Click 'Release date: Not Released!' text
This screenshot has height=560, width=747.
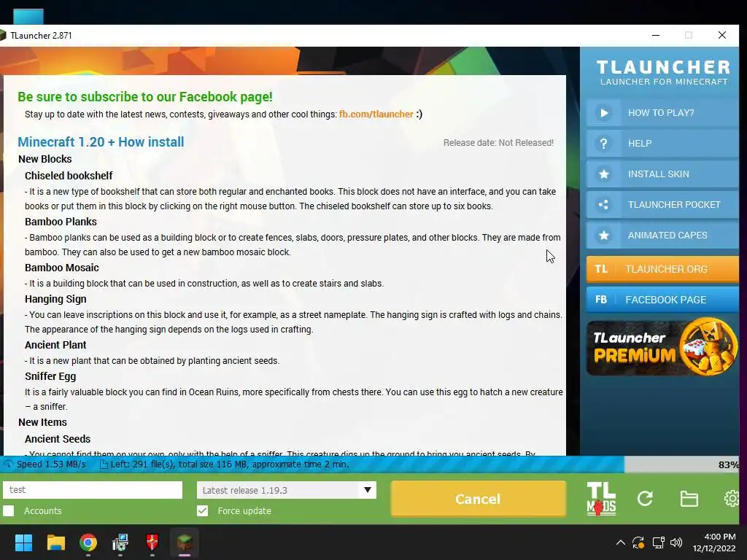[498, 143]
